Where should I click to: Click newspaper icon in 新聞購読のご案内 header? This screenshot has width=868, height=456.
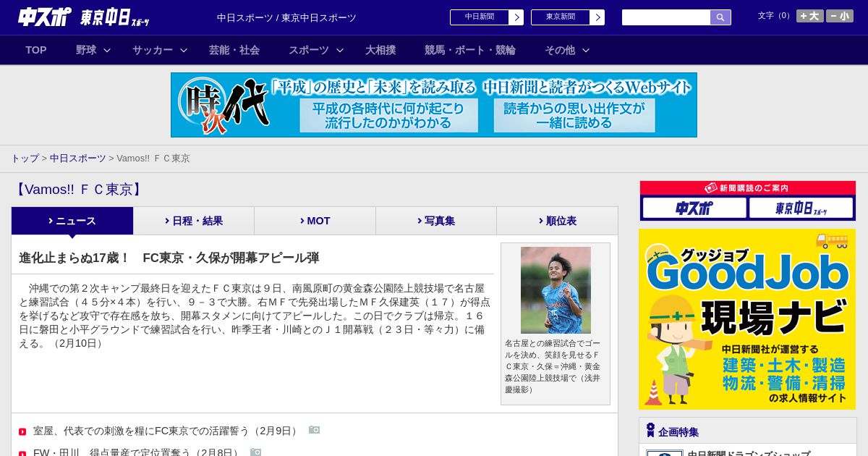(711, 187)
